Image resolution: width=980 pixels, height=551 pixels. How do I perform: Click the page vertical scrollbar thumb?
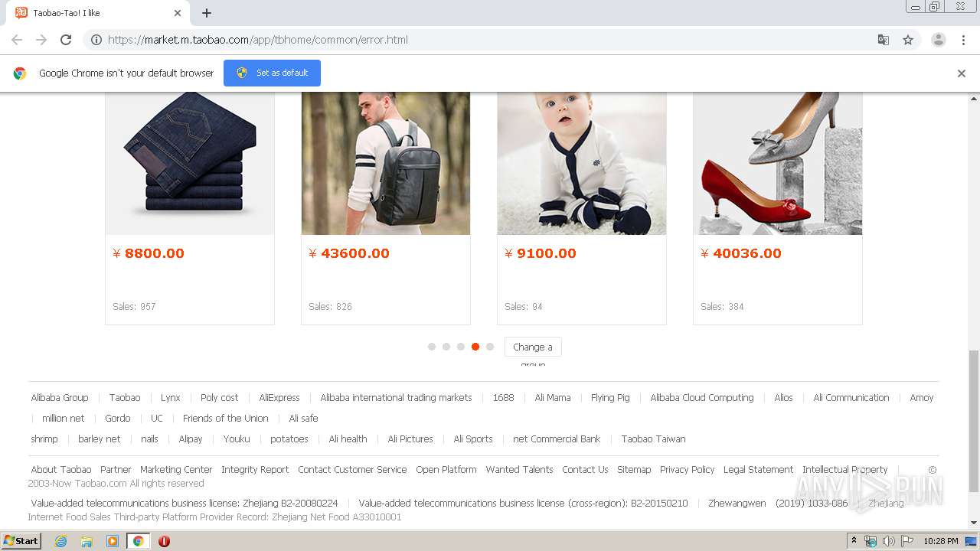click(974, 421)
